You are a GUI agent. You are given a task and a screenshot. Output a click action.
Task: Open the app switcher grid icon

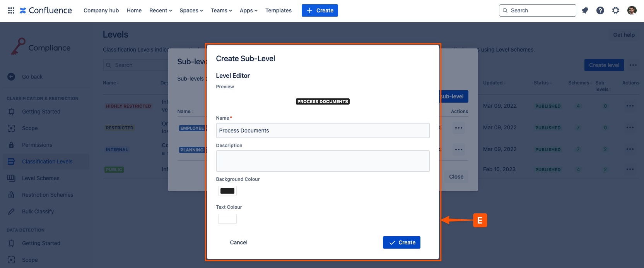[x=11, y=10]
